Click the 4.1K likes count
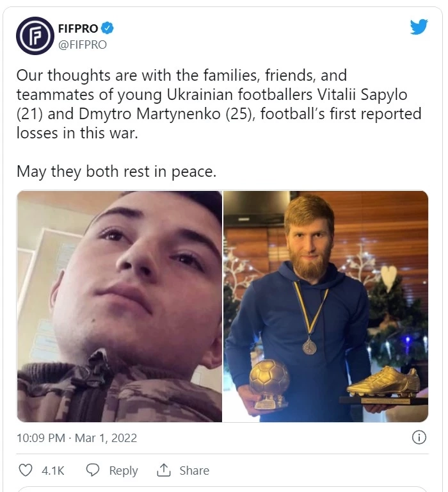Screen dimensions: 448x492 (x=53, y=470)
